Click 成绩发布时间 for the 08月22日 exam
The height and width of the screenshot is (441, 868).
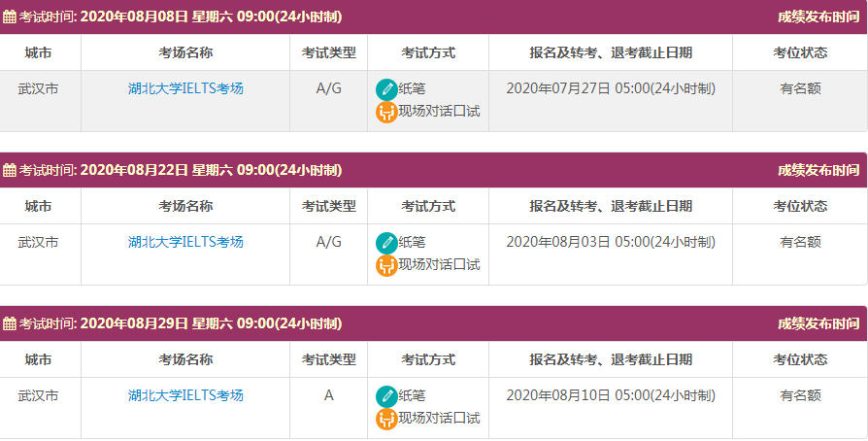click(x=818, y=170)
